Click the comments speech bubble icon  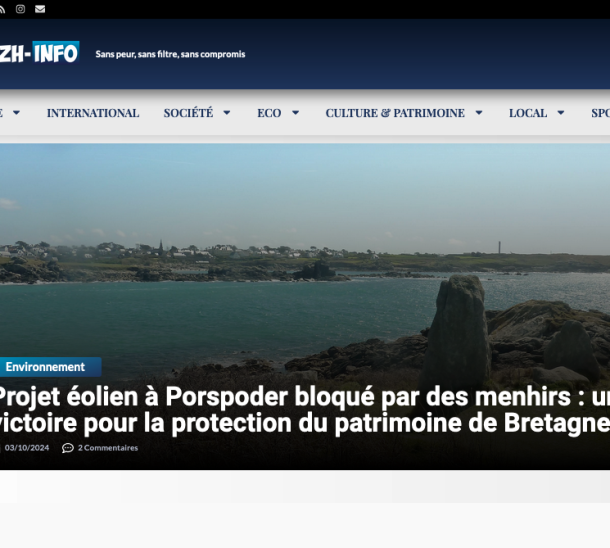(68, 448)
